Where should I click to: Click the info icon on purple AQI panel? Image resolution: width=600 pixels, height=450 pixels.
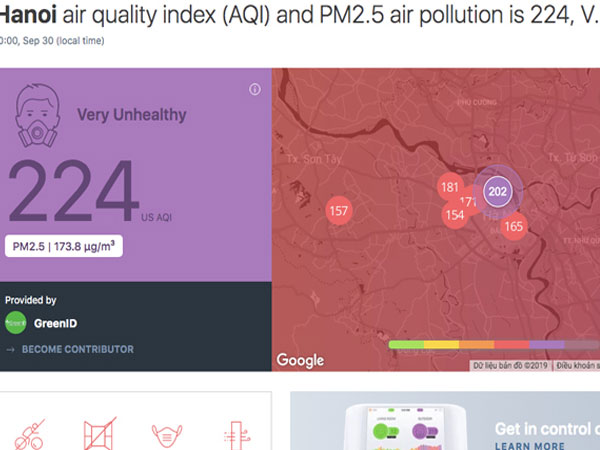pos(255,89)
